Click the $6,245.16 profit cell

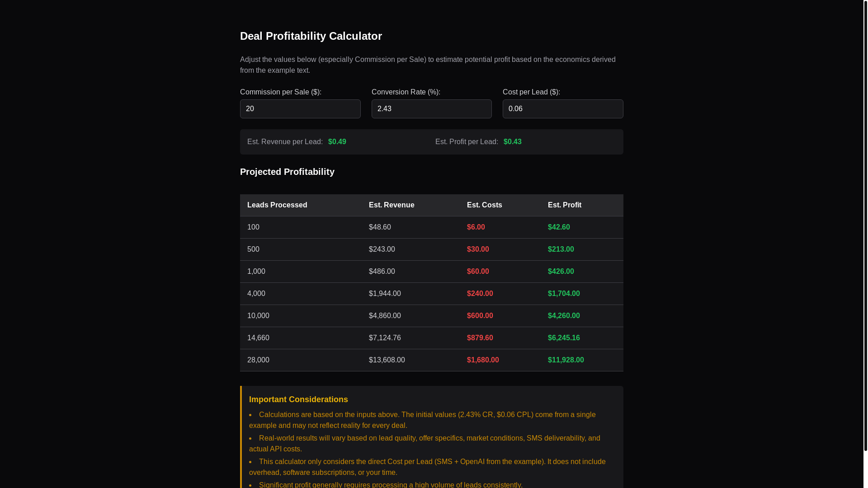tap(582, 338)
